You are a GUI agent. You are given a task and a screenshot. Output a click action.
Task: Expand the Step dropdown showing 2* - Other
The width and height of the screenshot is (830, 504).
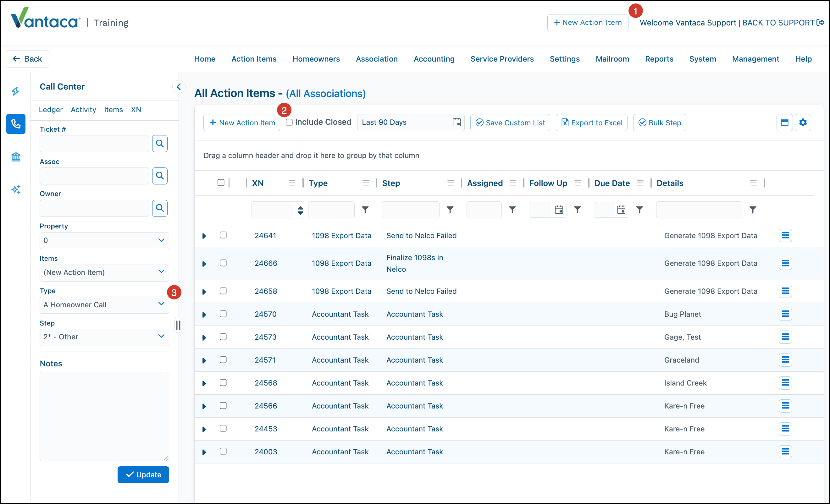coord(104,337)
